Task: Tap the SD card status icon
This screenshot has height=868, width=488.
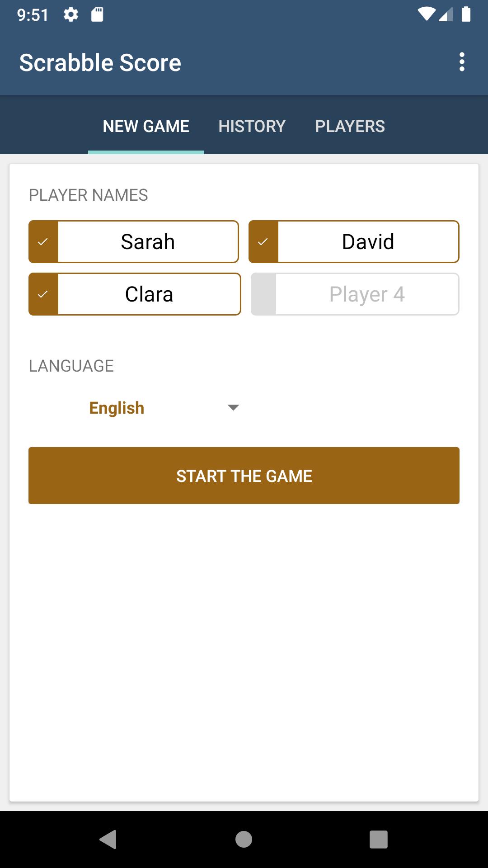Action: [x=97, y=14]
